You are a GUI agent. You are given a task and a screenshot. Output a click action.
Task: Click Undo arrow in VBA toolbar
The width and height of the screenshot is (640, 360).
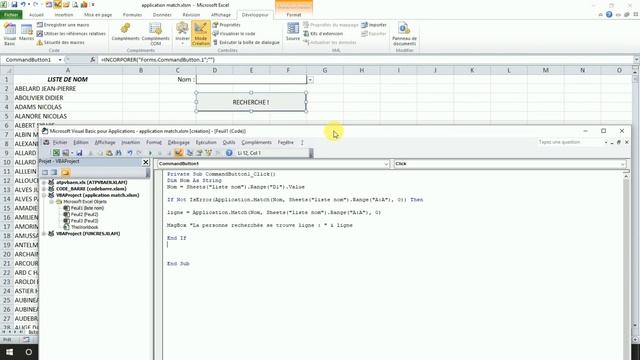click(130, 153)
